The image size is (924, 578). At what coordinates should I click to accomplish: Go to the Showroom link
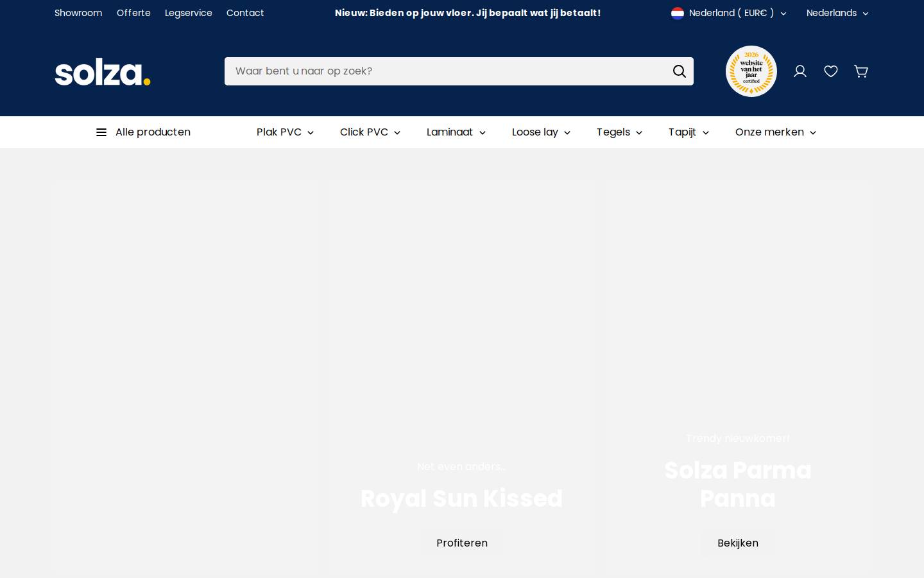click(78, 13)
